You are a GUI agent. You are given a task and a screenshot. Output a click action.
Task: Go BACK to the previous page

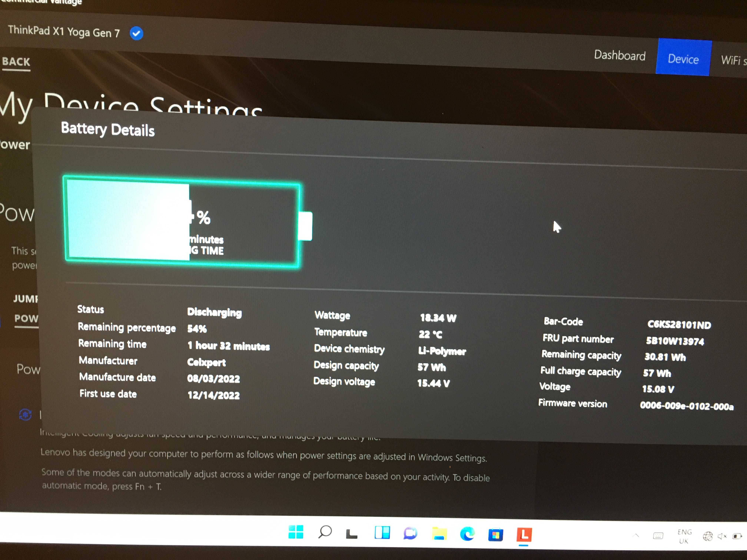click(x=16, y=62)
